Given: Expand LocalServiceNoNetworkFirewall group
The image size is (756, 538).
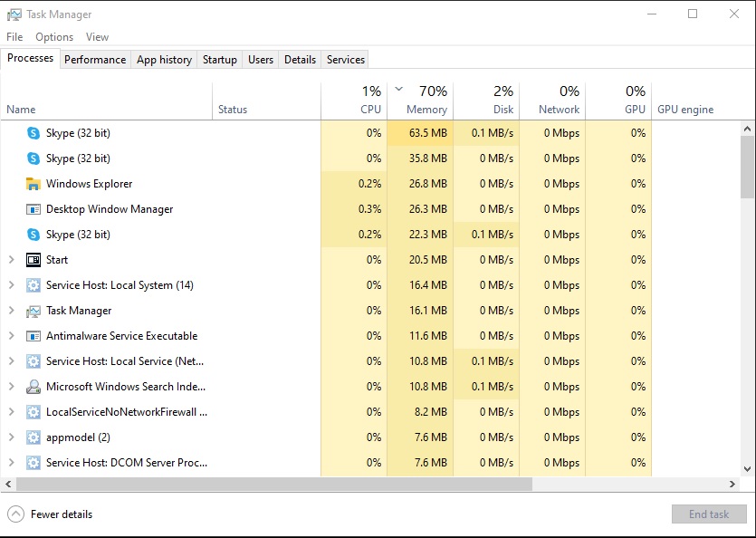Looking at the screenshot, I should tap(12, 411).
